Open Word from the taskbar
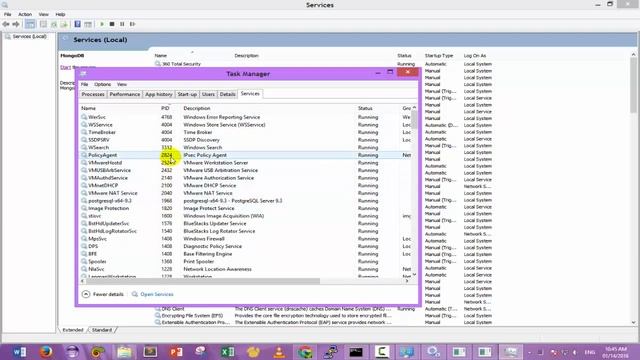The height and width of the screenshot is (360, 640). point(20,351)
